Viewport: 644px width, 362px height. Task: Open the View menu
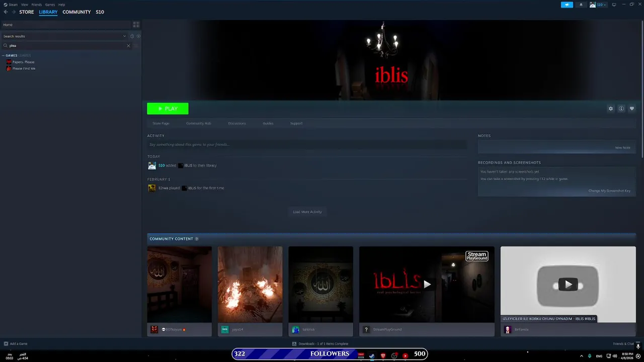[x=24, y=5]
